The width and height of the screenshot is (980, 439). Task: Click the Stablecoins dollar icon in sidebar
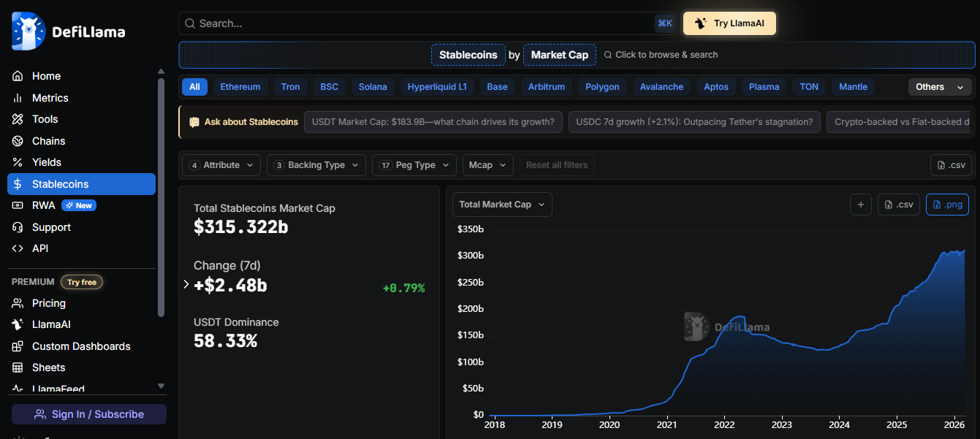(18, 184)
